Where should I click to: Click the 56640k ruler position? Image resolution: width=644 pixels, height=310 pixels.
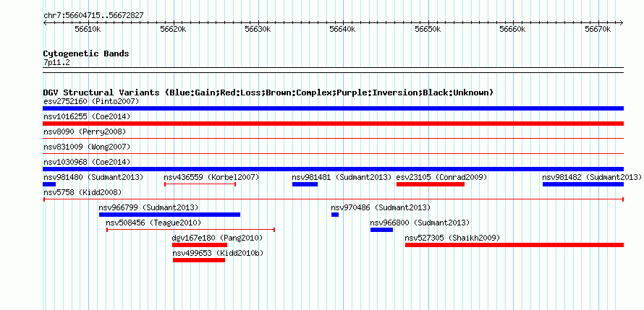343,29
